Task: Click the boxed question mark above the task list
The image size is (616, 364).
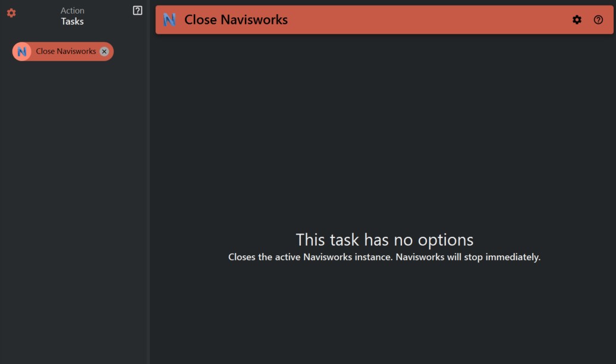Action: (x=138, y=10)
